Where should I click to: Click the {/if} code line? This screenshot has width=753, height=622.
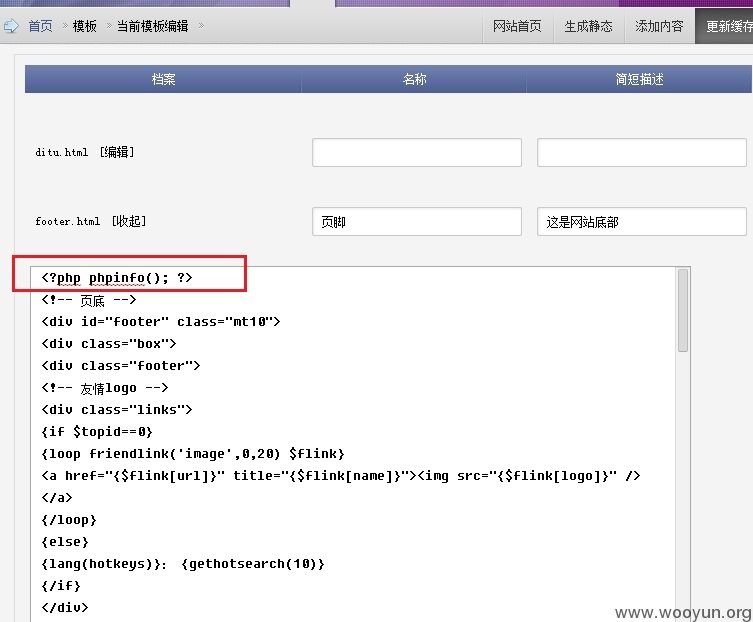pos(61,586)
